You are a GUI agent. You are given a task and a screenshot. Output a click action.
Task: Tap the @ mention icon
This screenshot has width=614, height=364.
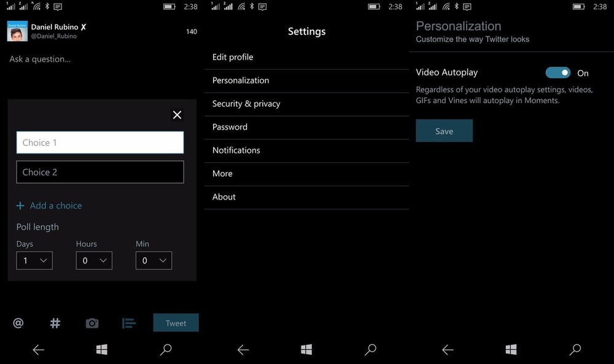pos(18,323)
